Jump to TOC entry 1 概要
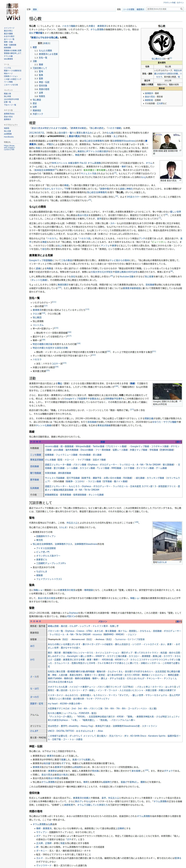This screenshot has width=186, height=868. (x=33, y=47)
